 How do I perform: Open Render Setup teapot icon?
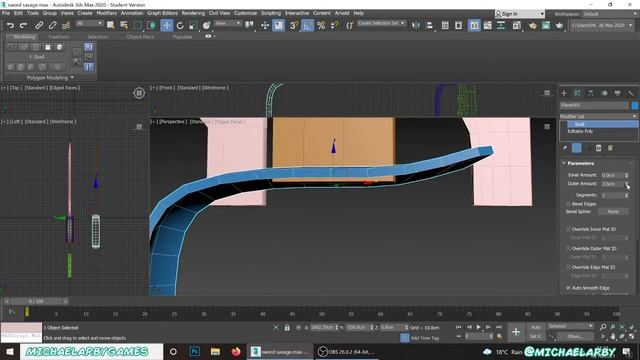532,25
